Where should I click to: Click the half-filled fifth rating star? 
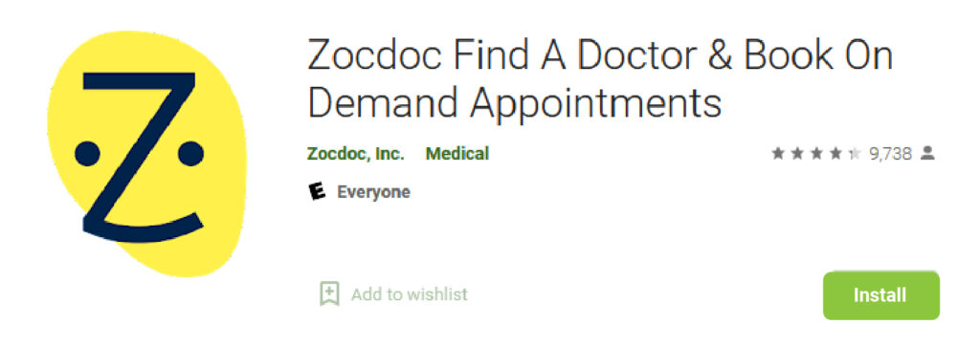855,153
